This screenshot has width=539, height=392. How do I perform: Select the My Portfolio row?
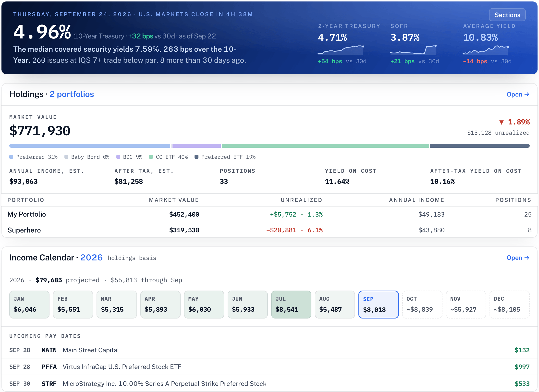[269, 214]
